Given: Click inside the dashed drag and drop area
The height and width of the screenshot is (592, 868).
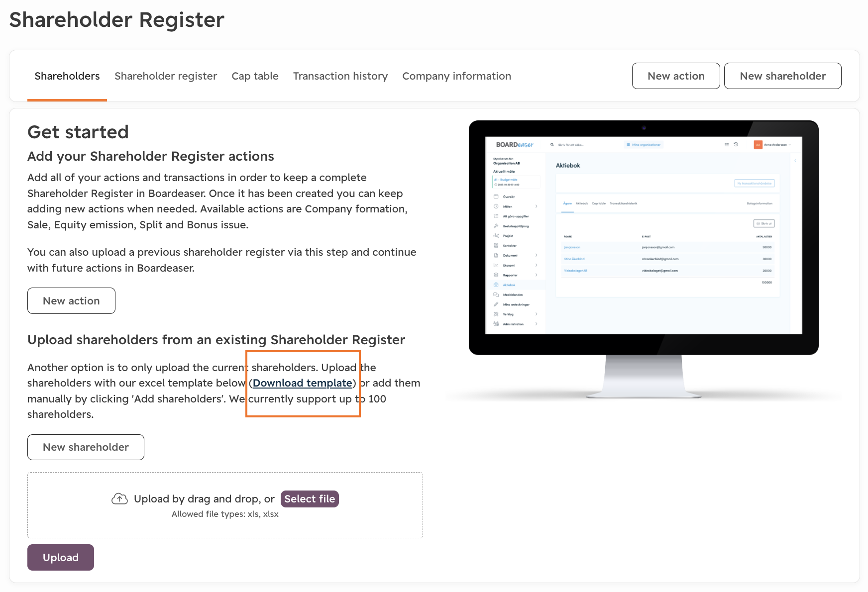Looking at the screenshot, I should 225,505.
